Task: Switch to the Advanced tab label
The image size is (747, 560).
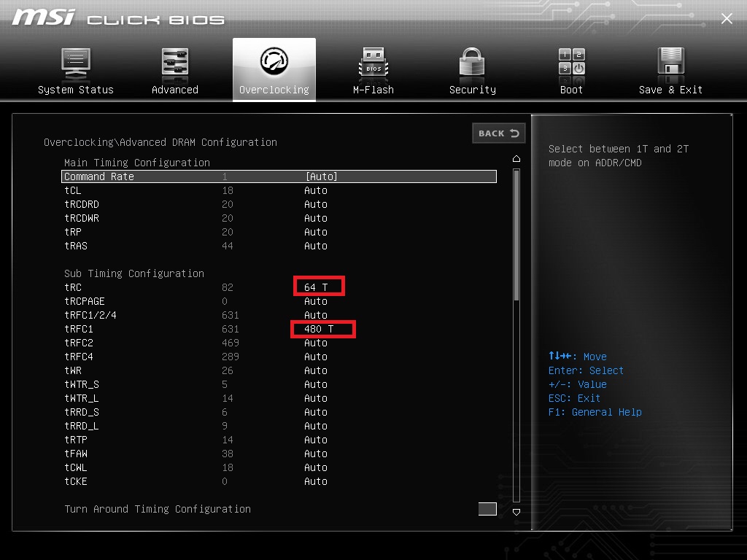Action: [175, 90]
